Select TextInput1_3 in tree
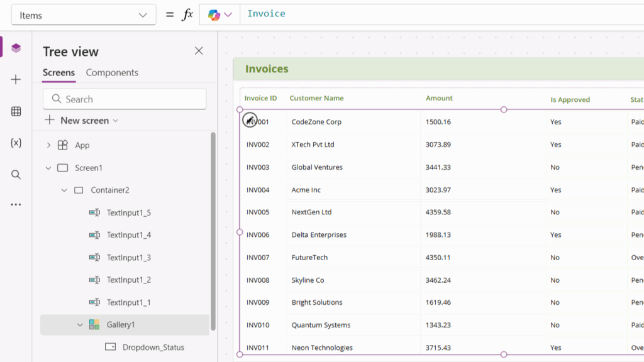644x362 pixels. [128, 257]
